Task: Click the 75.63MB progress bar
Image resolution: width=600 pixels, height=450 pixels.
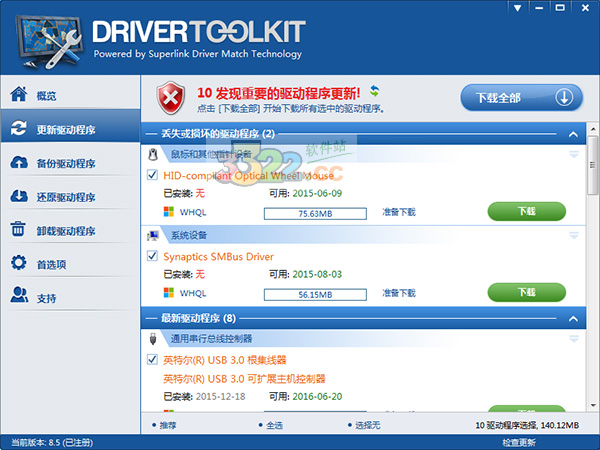Action: point(315,214)
